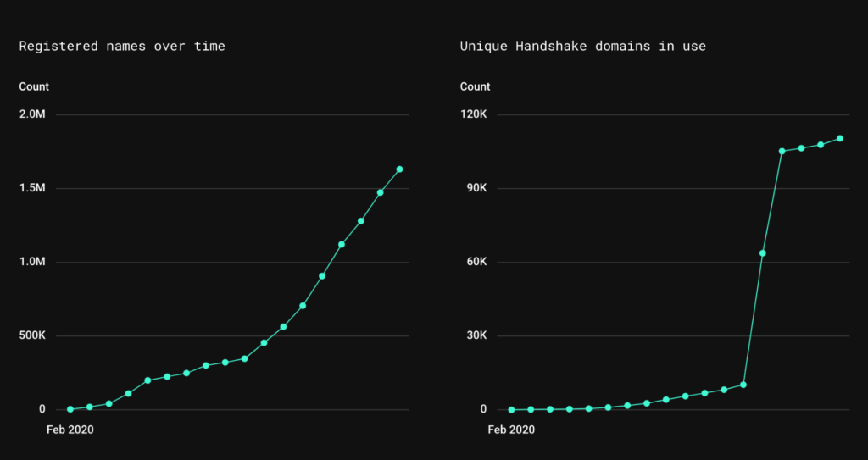This screenshot has height=460, width=868.
Task: Click 'Feb 2020' under Registered names chart
Action: [x=70, y=430]
